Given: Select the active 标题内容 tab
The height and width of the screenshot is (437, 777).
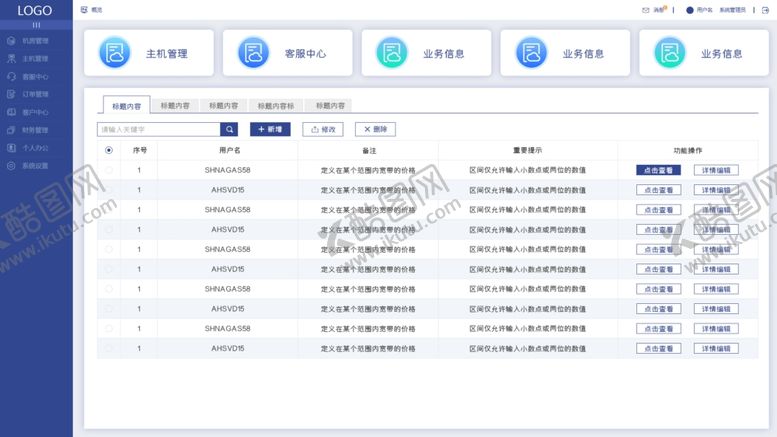Looking at the screenshot, I should (126, 106).
